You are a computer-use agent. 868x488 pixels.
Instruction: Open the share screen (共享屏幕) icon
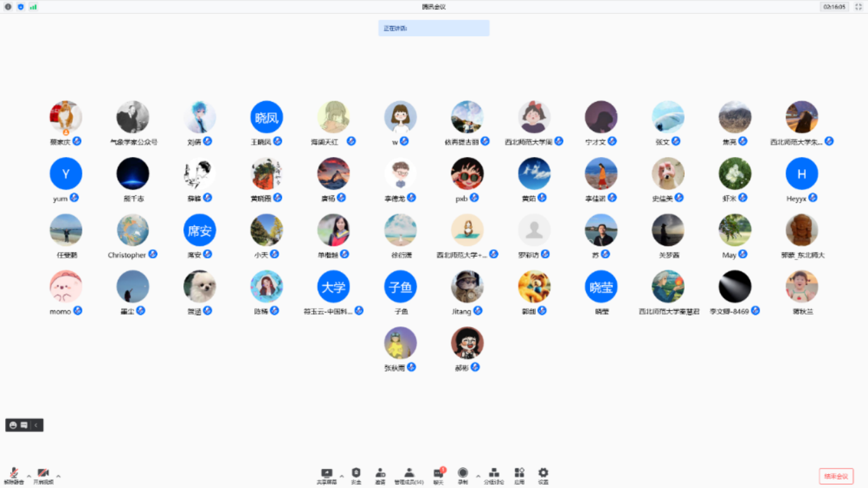327,475
